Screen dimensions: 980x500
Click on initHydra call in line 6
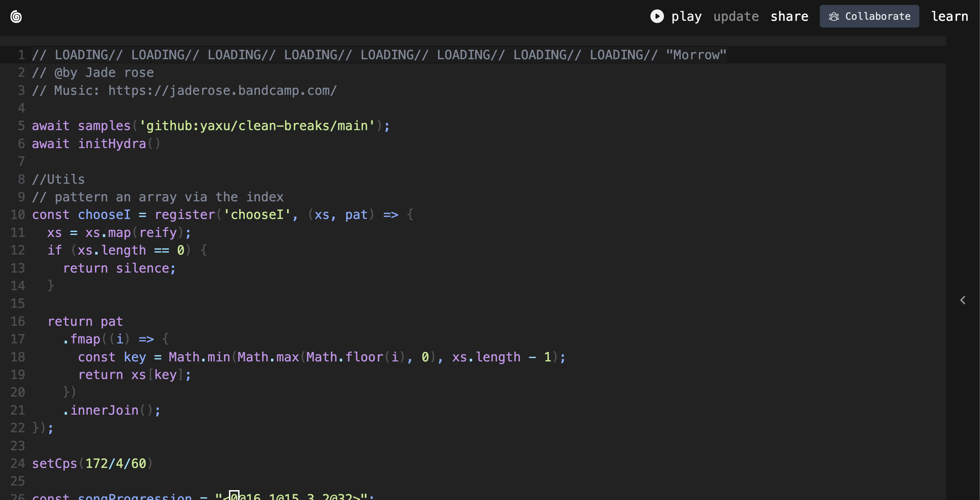(x=112, y=144)
